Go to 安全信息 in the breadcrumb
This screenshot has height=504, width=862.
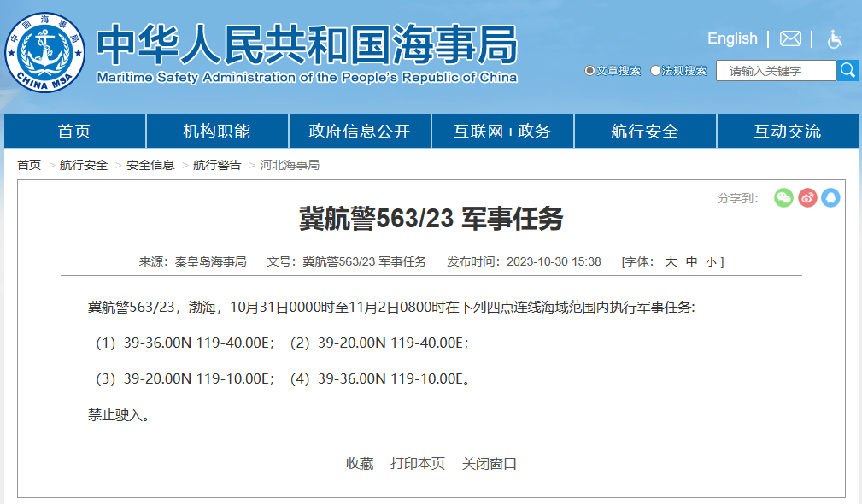[x=150, y=165]
